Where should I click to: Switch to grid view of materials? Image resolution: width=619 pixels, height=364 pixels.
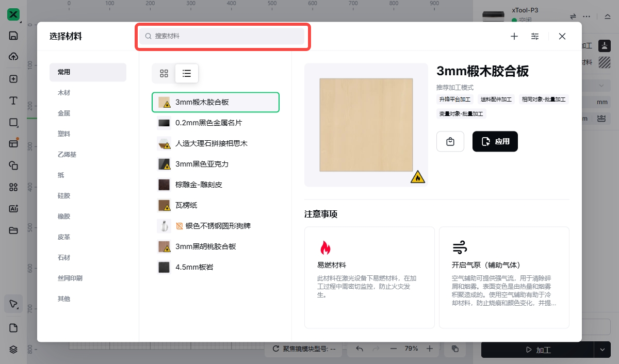click(164, 73)
